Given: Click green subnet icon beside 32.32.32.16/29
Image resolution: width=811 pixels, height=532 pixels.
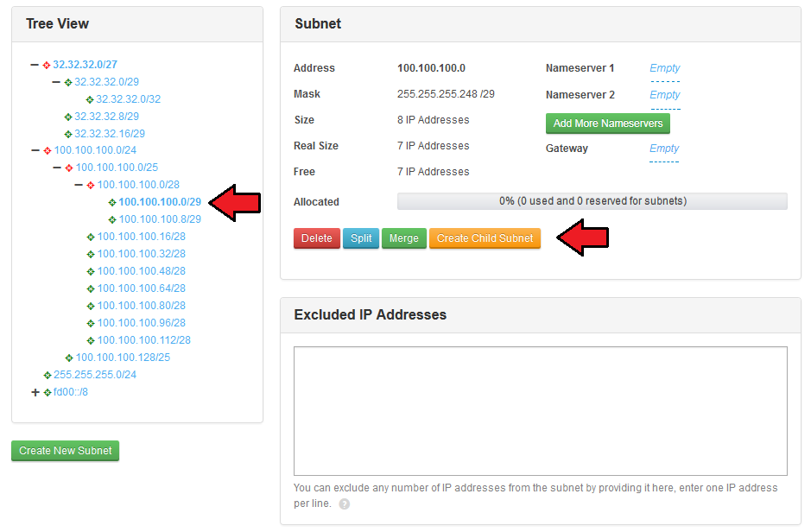Looking at the screenshot, I should click(68, 135).
